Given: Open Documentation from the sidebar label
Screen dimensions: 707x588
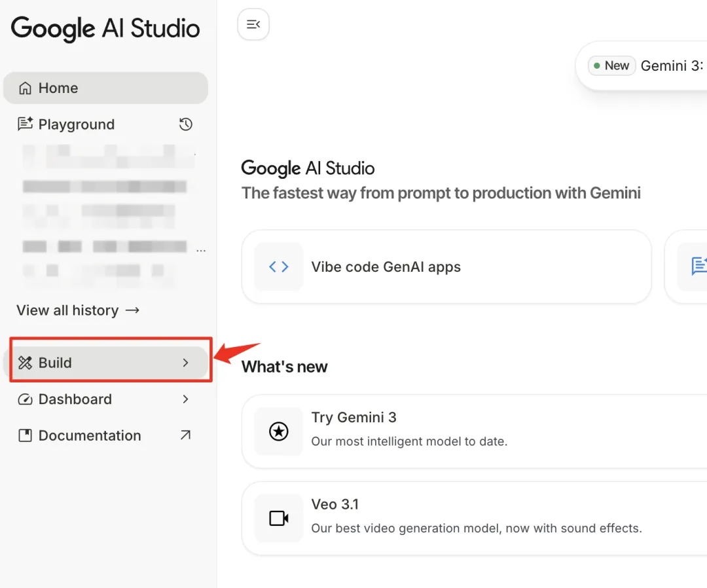Looking at the screenshot, I should (90, 436).
